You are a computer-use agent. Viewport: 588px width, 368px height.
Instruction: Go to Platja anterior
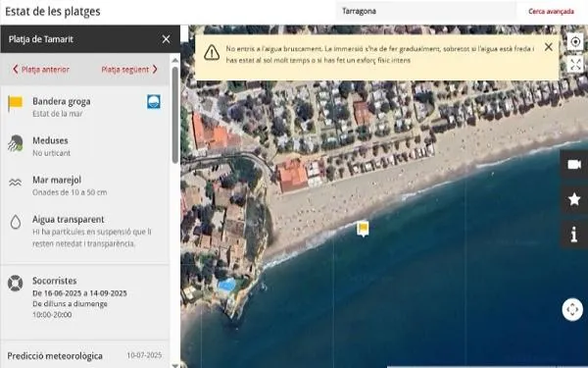41,69
